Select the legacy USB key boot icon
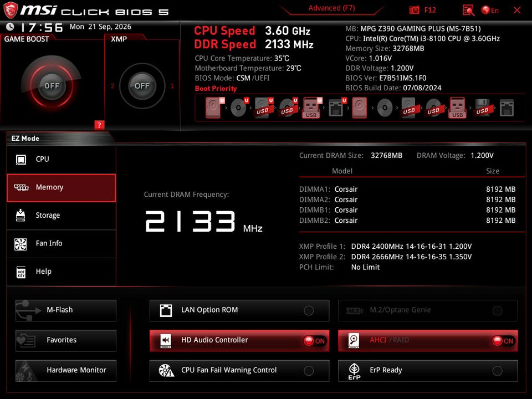This screenshot has width=532, height=399. point(458,108)
